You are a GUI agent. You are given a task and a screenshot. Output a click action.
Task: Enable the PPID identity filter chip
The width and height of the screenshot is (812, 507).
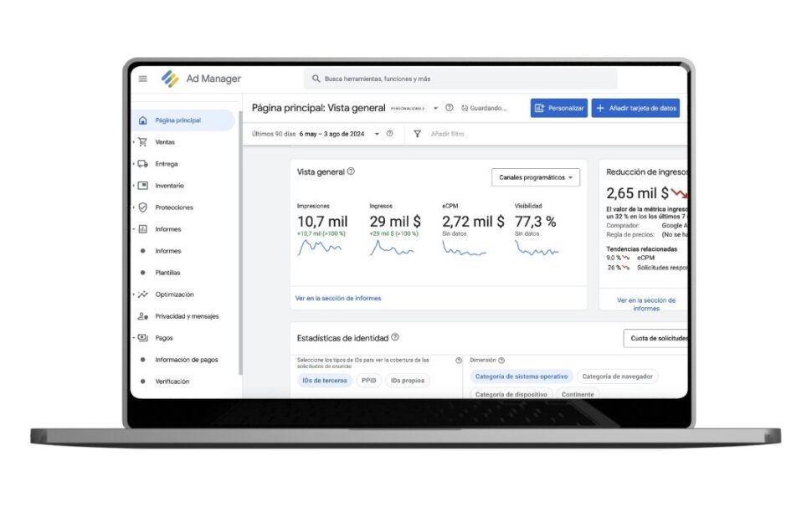(x=368, y=380)
